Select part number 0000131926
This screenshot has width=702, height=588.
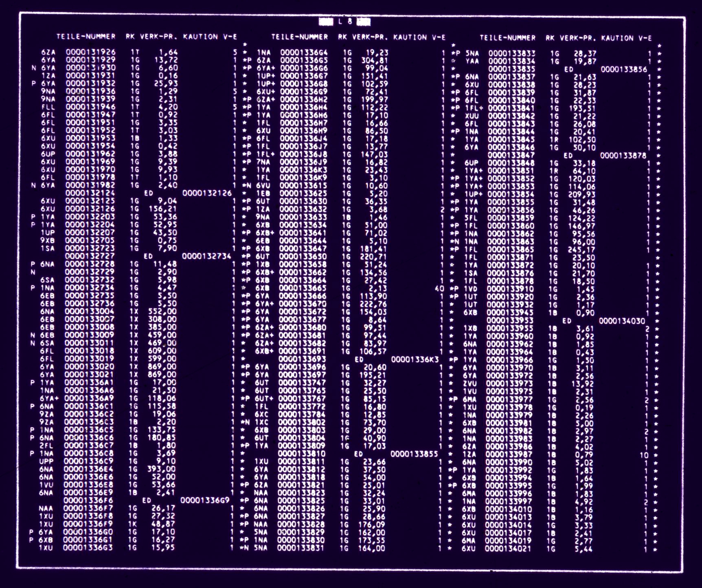pos(91,52)
